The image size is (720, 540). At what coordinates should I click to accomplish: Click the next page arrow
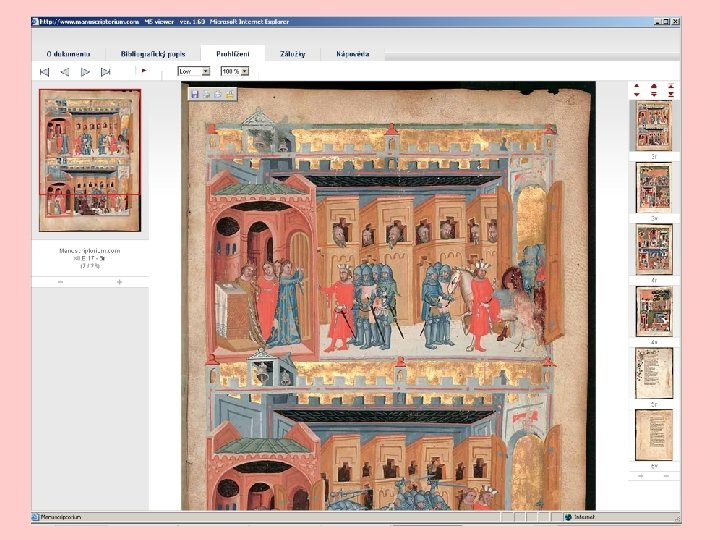(x=85, y=71)
